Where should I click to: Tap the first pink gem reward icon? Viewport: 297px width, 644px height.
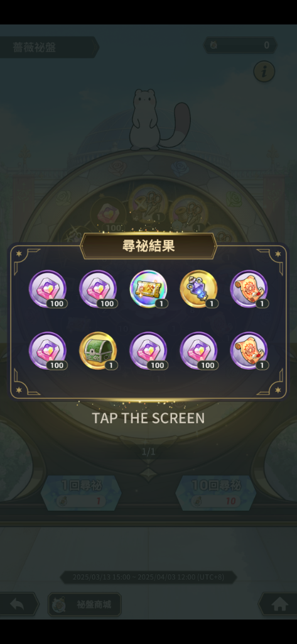pyautogui.click(x=48, y=289)
